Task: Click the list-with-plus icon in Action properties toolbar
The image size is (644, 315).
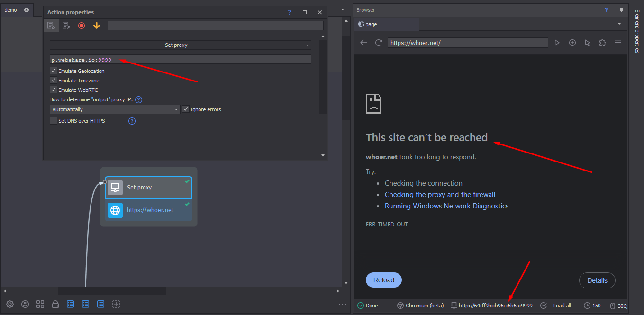Action: pos(51,26)
